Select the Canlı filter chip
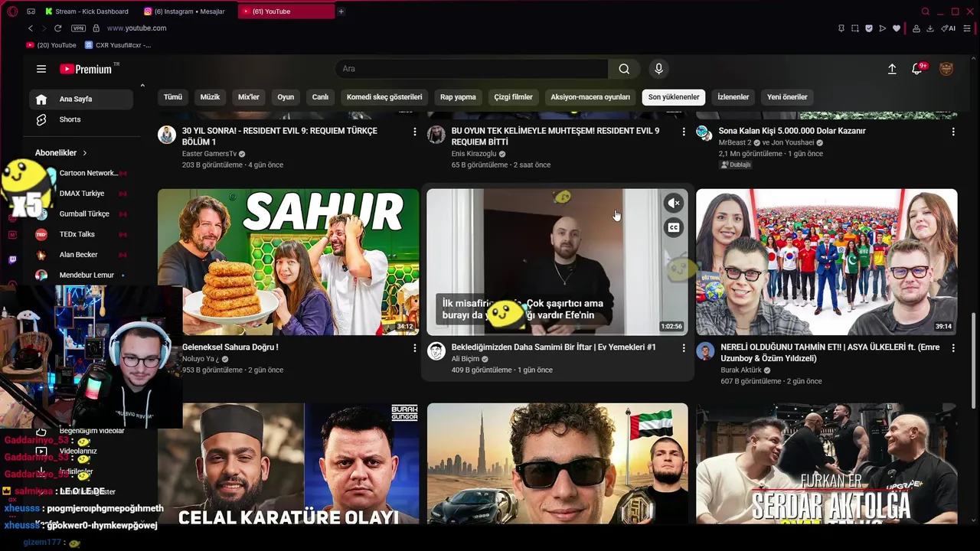The width and height of the screenshot is (980, 551). [x=320, y=97]
